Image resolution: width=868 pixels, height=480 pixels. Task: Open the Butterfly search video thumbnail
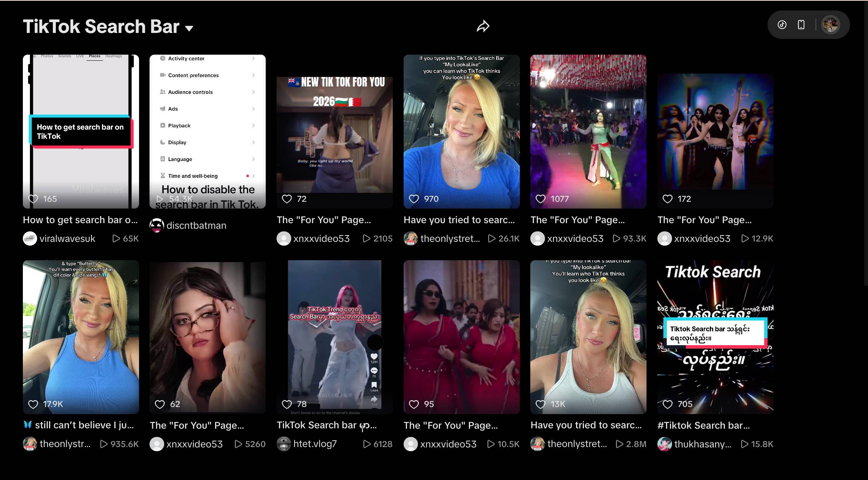click(x=81, y=337)
